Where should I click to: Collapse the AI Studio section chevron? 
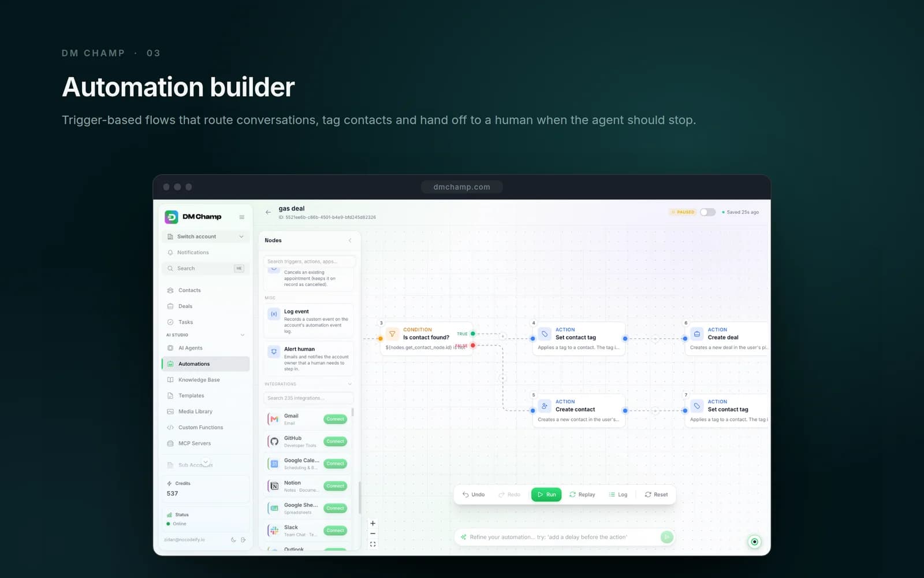click(242, 335)
